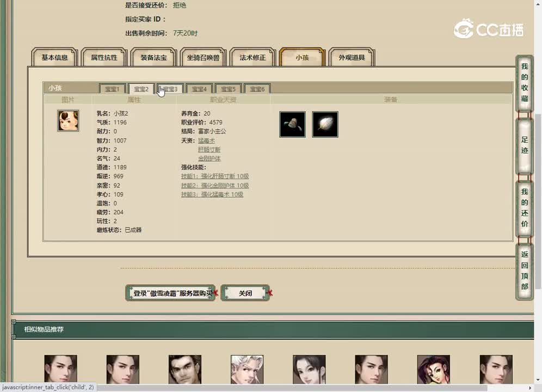Open the 装备法宝 tab

click(x=153, y=57)
